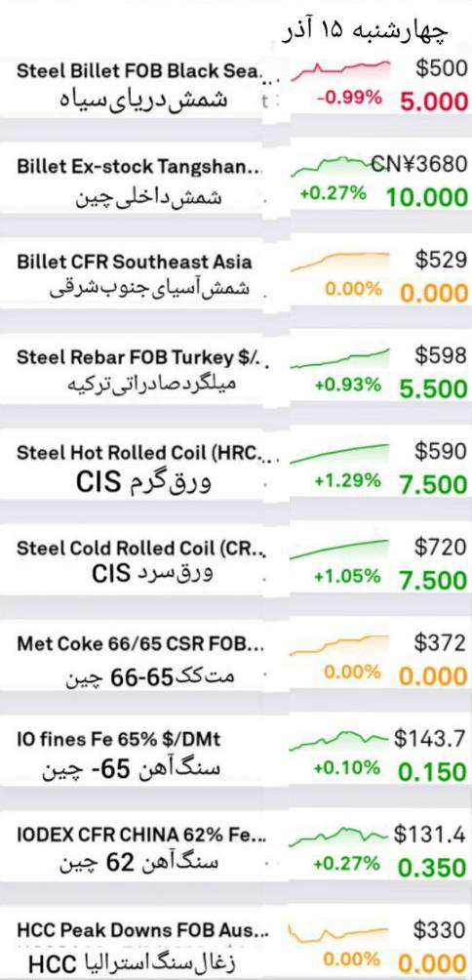Click the +1.29% HRC change percentage
The image size is (472, 980).
pyautogui.click(x=347, y=480)
